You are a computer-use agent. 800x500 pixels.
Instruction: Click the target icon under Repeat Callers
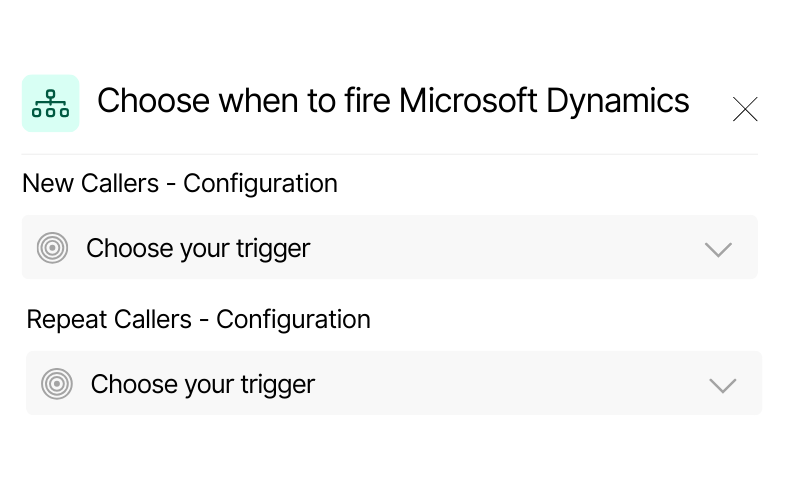57,384
